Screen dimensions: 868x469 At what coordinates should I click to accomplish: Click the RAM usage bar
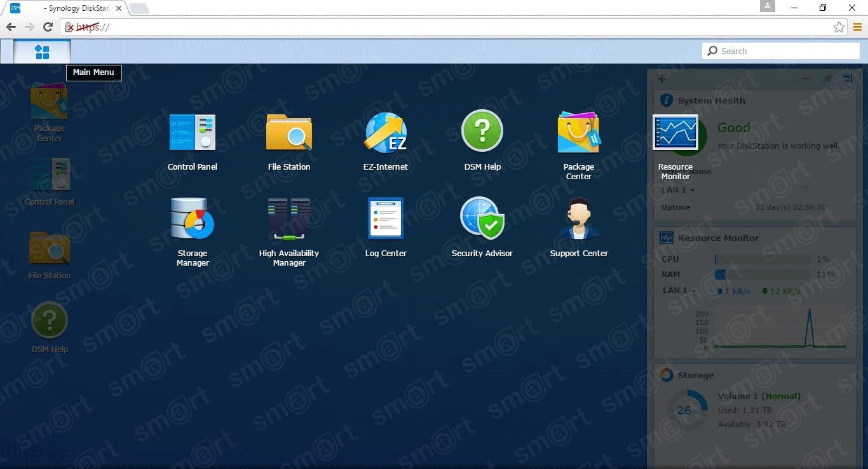click(x=762, y=275)
